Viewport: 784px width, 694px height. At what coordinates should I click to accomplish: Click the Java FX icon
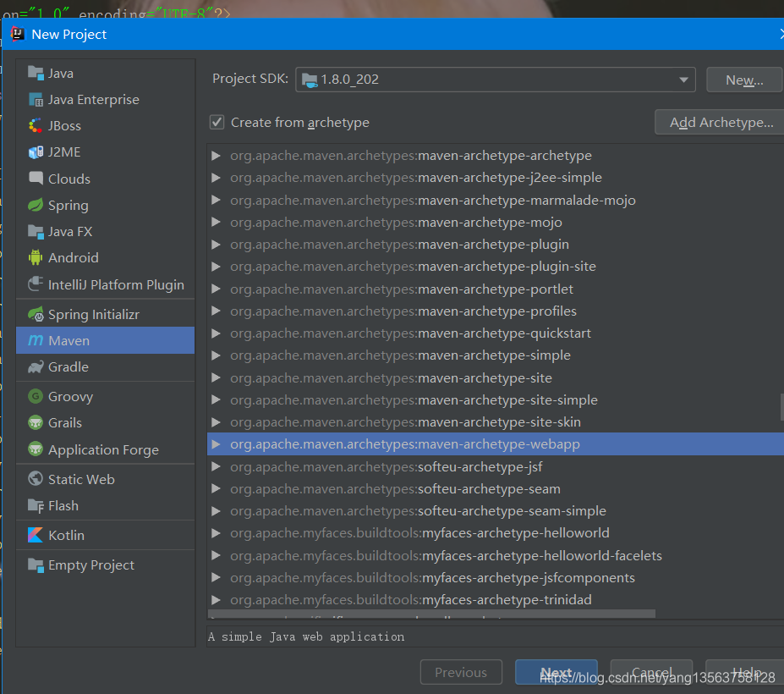coord(36,232)
